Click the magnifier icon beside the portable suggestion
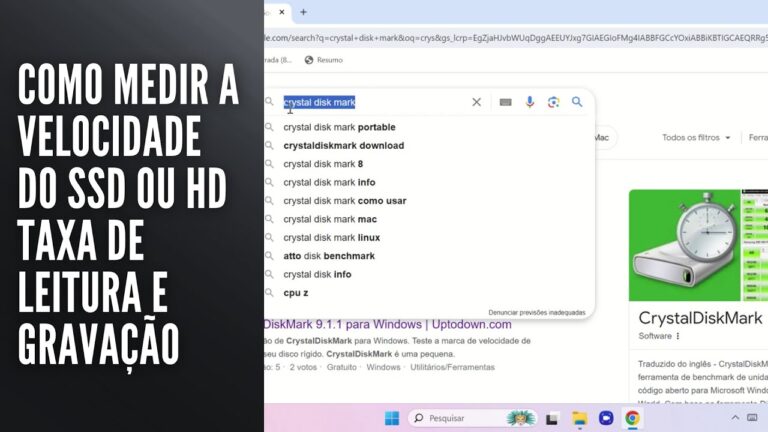 click(x=269, y=127)
